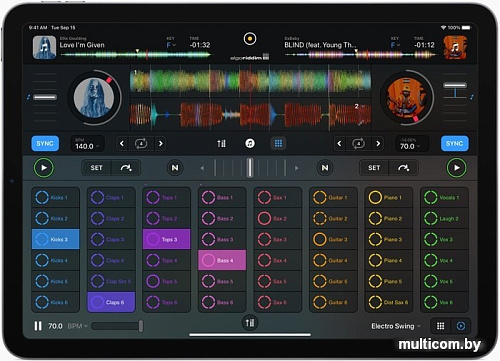
Task: Expand the left deck key F dropdown
Action: click(x=171, y=45)
